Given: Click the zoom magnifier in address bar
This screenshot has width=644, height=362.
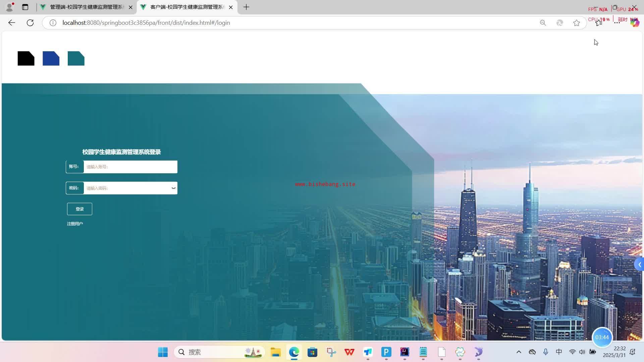Looking at the screenshot, I should pos(543,23).
